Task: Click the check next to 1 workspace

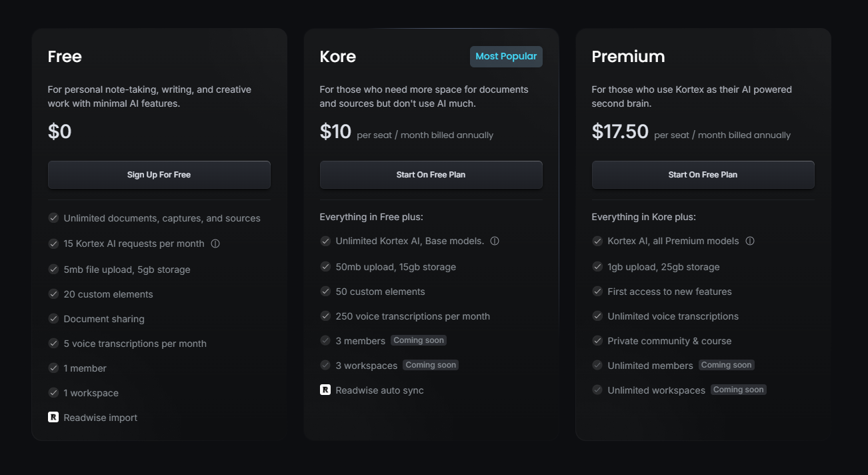Action: pyautogui.click(x=53, y=393)
